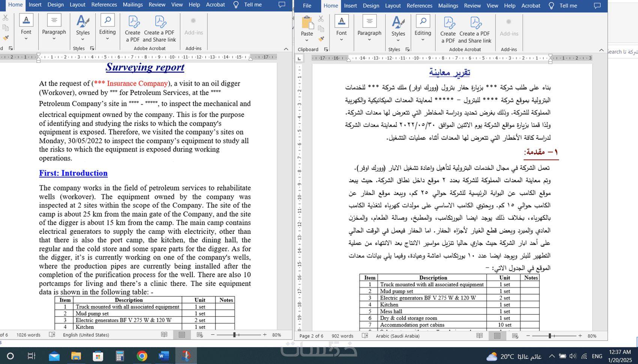Select Format Painter in the Arabic document window
Screen dimensions: 638x364
coord(321,39)
